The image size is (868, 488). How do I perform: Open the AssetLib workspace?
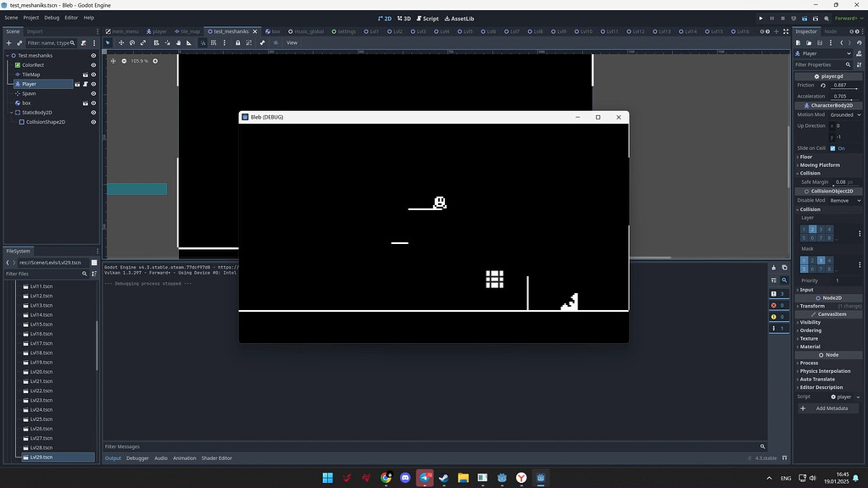point(459,19)
